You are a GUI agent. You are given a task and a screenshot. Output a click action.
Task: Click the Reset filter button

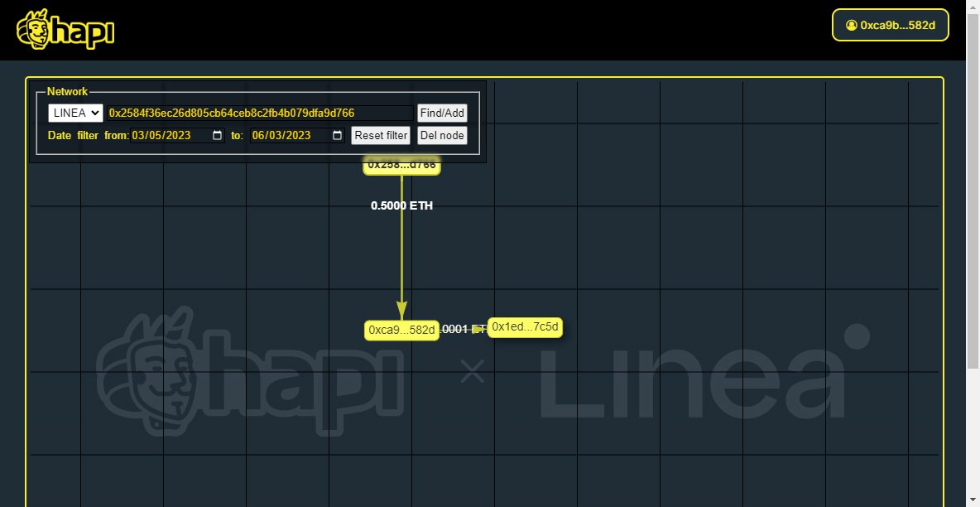tap(381, 135)
